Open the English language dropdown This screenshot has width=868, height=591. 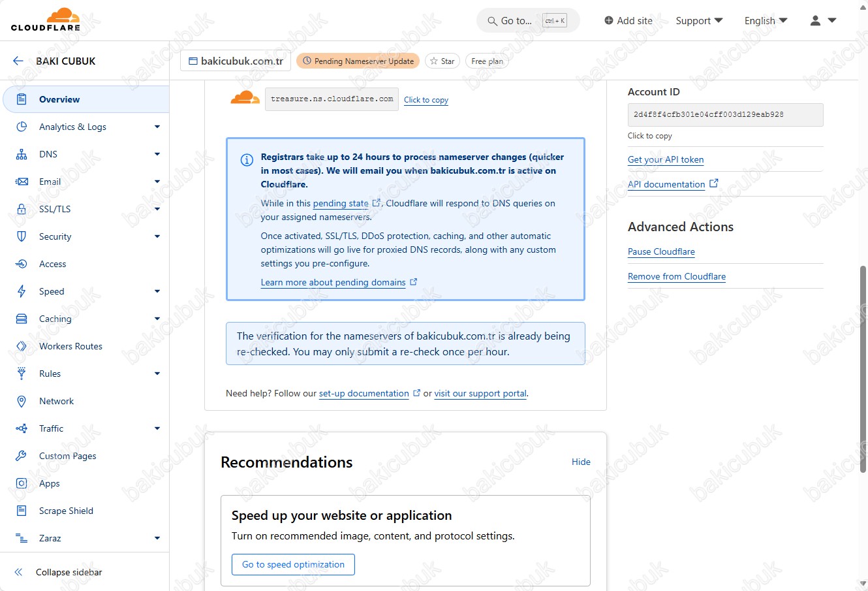point(766,21)
